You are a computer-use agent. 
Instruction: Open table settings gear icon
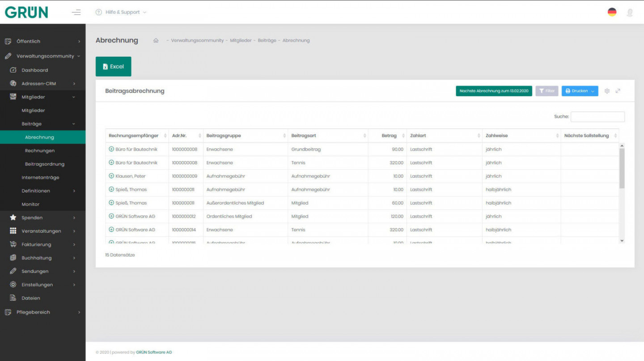coord(607,91)
